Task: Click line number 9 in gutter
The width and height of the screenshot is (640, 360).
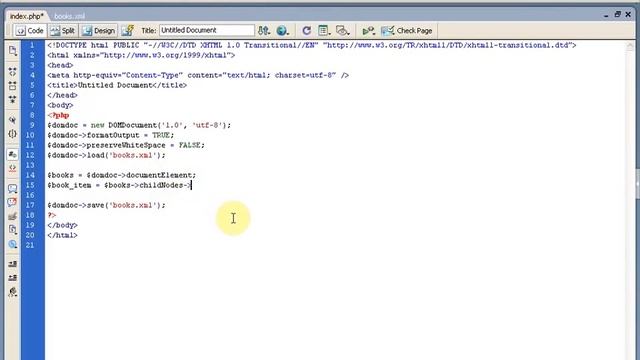Action: (x=32, y=125)
